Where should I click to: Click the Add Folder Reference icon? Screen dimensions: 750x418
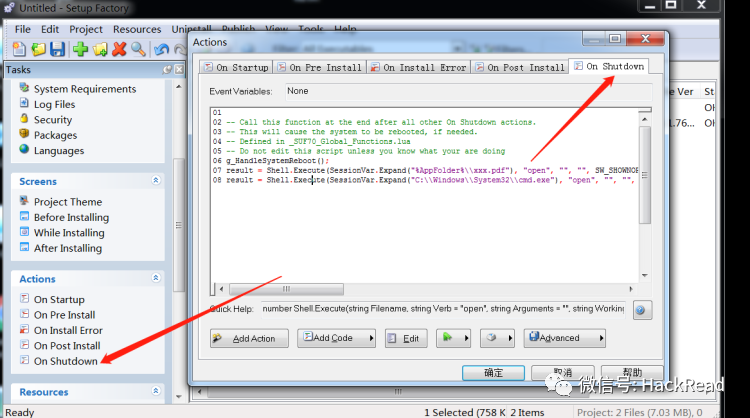point(100,49)
